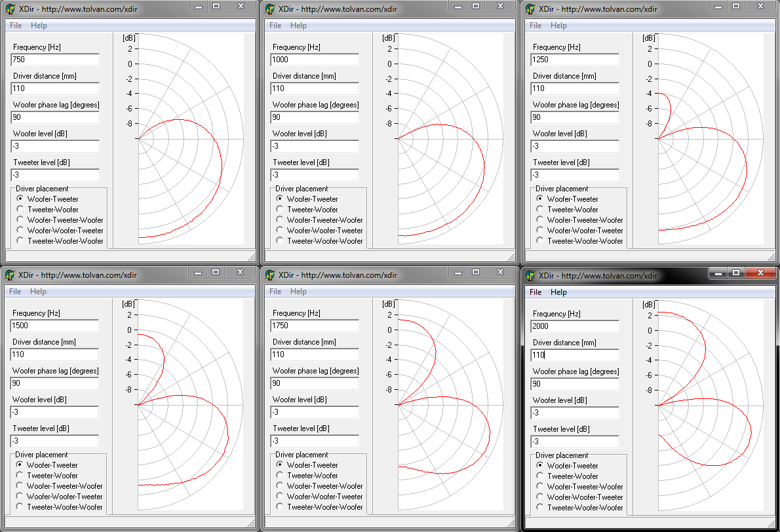Click Frequency field showing 1750
This screenshot has height=532, width=780.
(x=315, y=326)
